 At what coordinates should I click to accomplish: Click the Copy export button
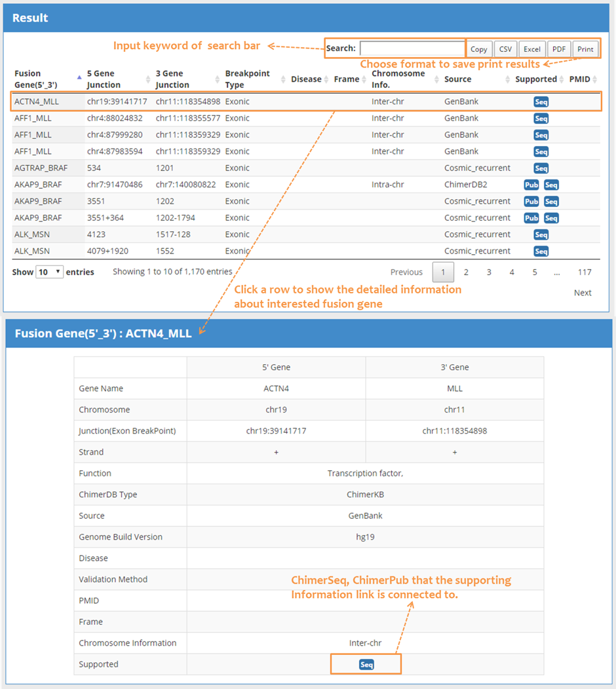478,49
